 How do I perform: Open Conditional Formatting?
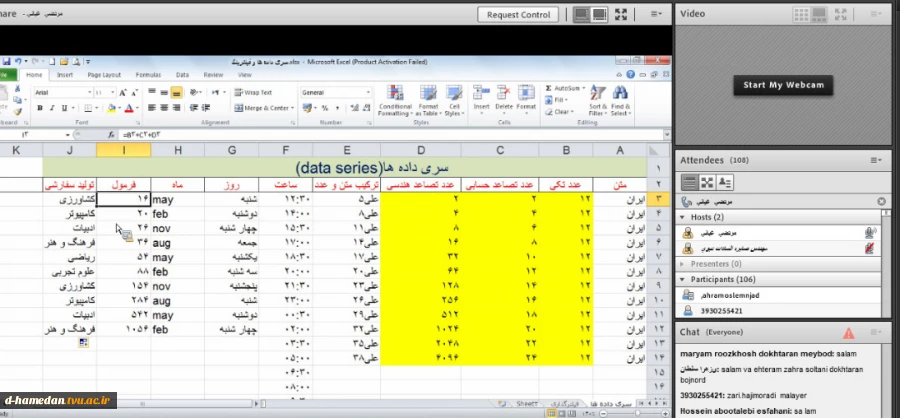point(395,101)
